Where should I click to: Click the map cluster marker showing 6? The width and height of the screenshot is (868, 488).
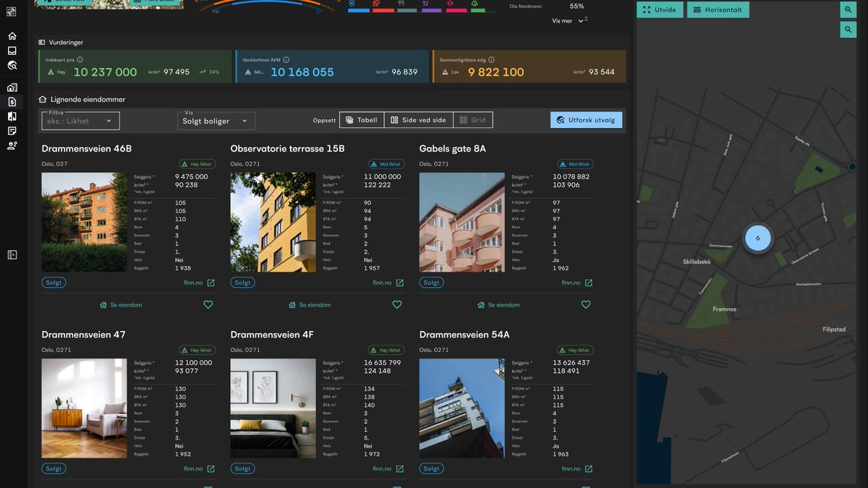757,238
